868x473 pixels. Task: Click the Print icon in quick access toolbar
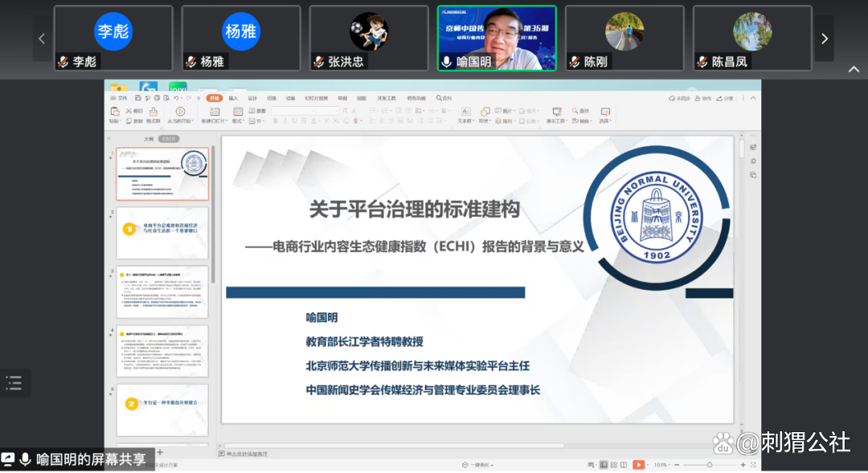coord(157,98)
